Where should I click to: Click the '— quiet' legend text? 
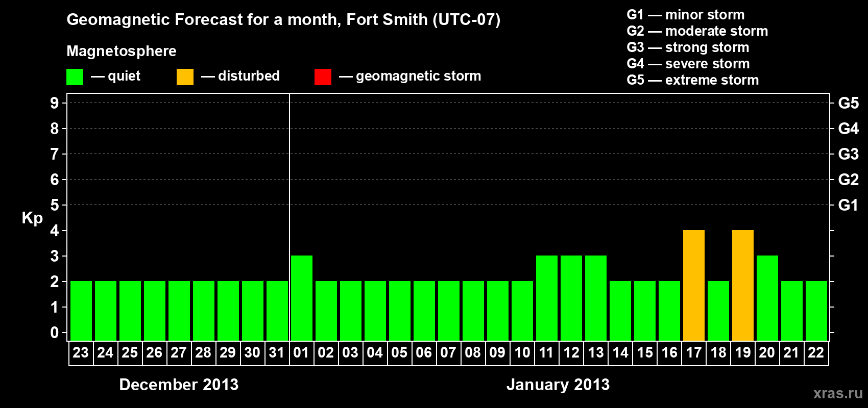point(115,76)
